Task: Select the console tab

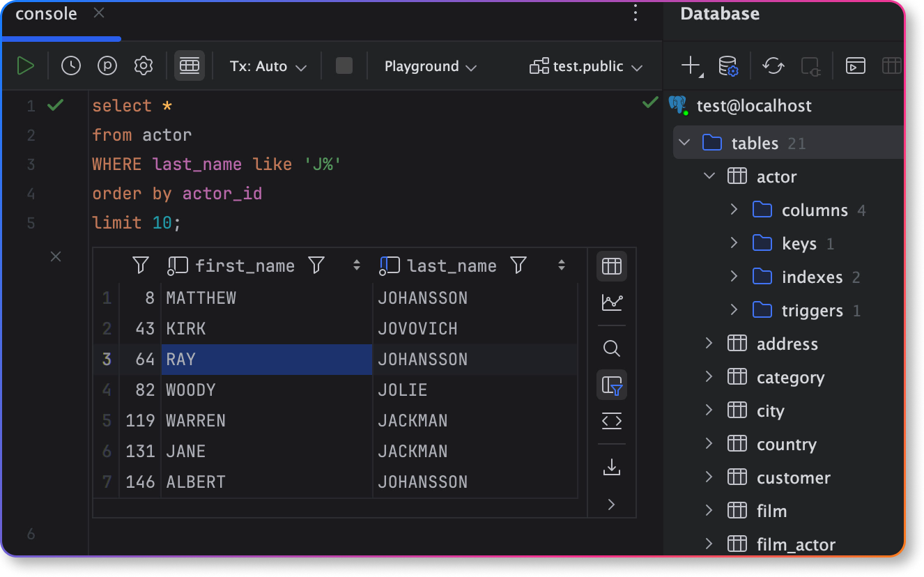Action: tap(46, 14)
